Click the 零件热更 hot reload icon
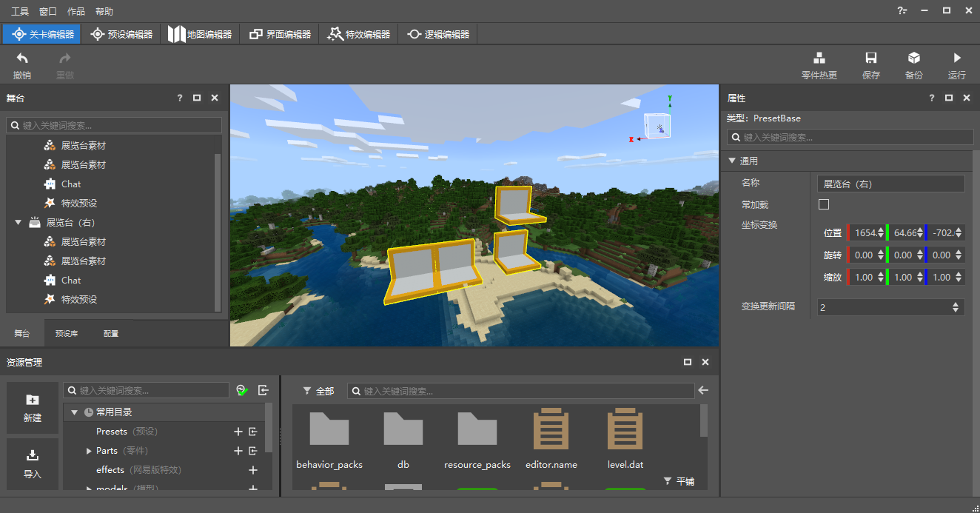This screenshot has width=980, height=513. (819, 58)
